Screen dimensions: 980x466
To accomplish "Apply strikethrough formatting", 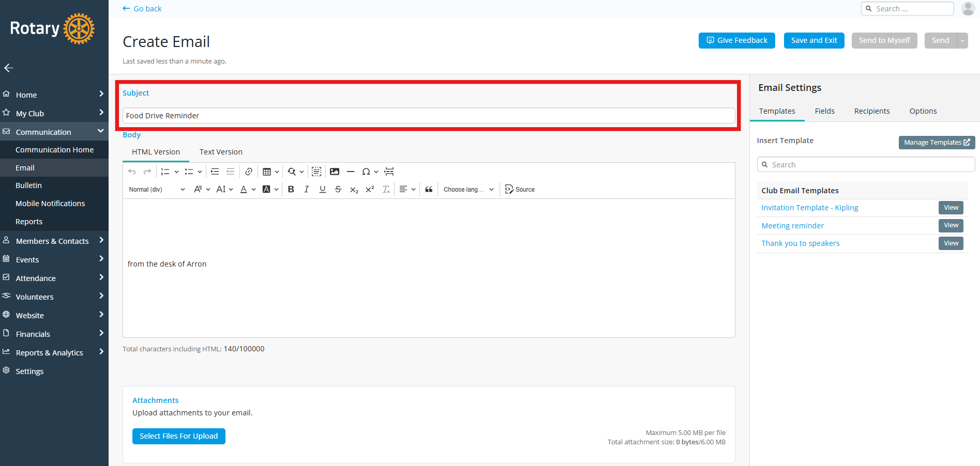I will (338, 189).
